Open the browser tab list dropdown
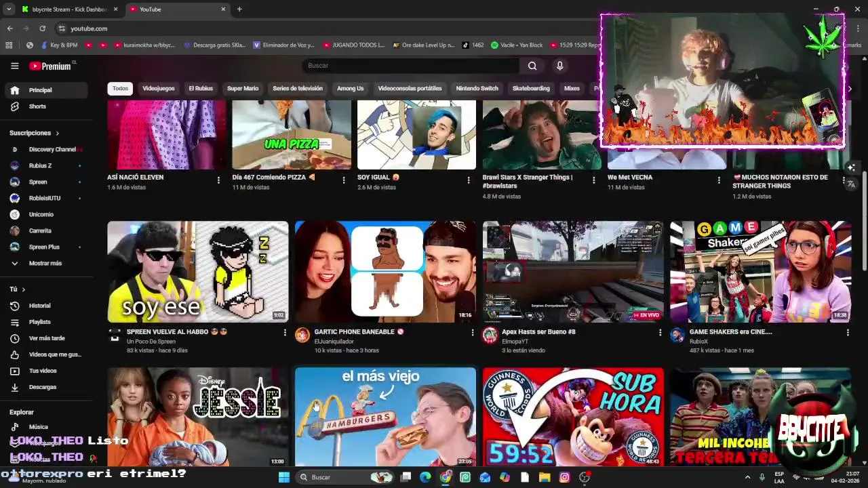Screen dimensions: 868x488 9,9
